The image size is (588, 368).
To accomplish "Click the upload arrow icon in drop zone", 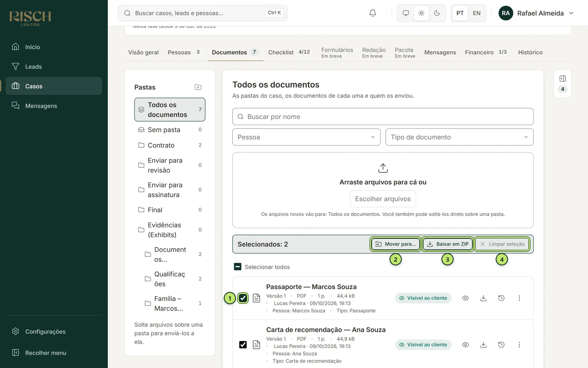I will pos(383,168).
